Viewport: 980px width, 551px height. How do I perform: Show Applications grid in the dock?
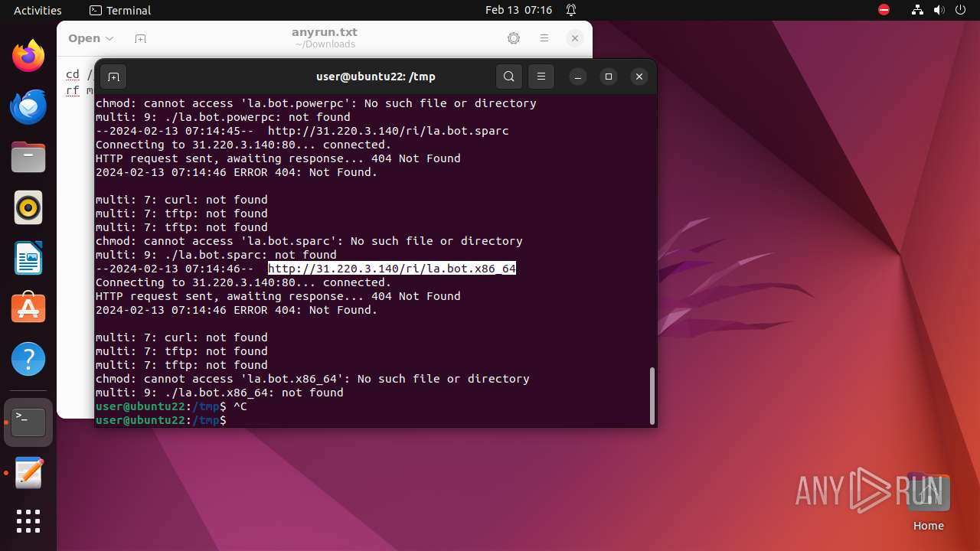click(28, 521)
